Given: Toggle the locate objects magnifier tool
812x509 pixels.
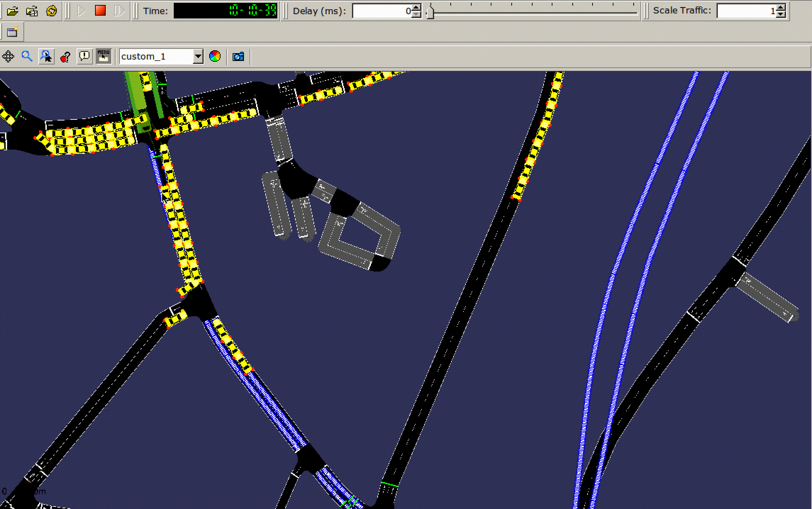Looking at the screenshot, I should click(46, 56).
